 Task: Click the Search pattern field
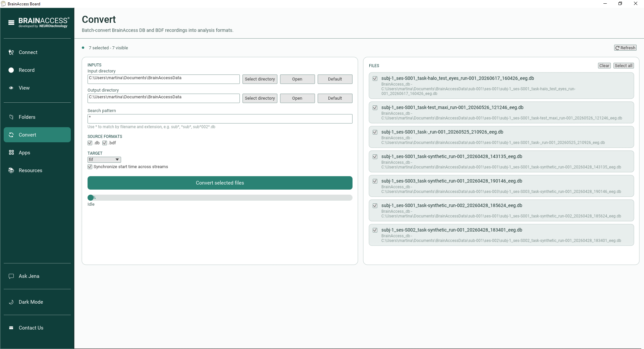220,119
